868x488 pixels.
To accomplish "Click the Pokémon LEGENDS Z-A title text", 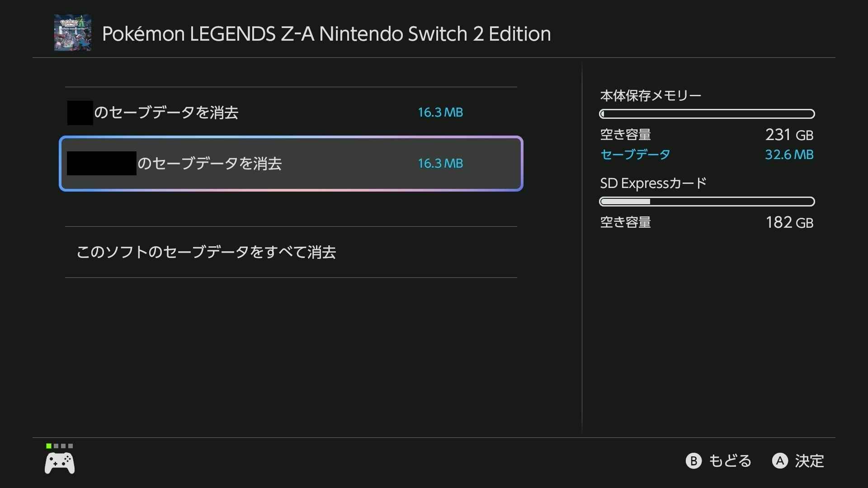I will click(326, 34).
